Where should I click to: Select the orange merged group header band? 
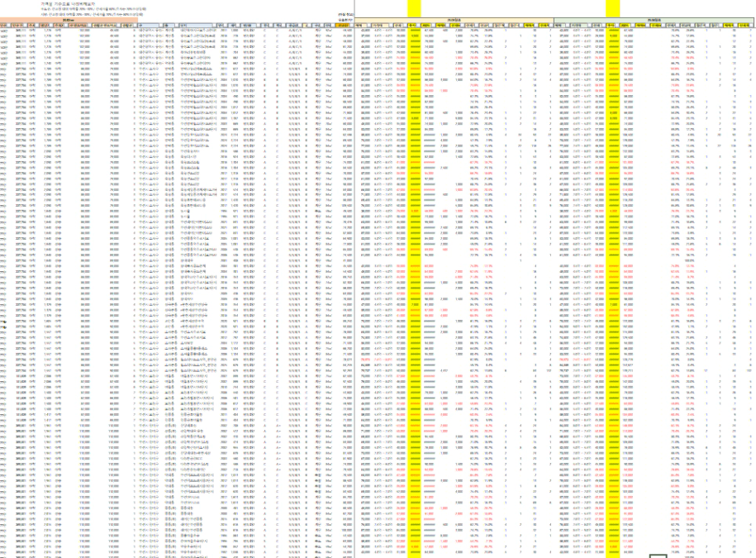[68, 21]
